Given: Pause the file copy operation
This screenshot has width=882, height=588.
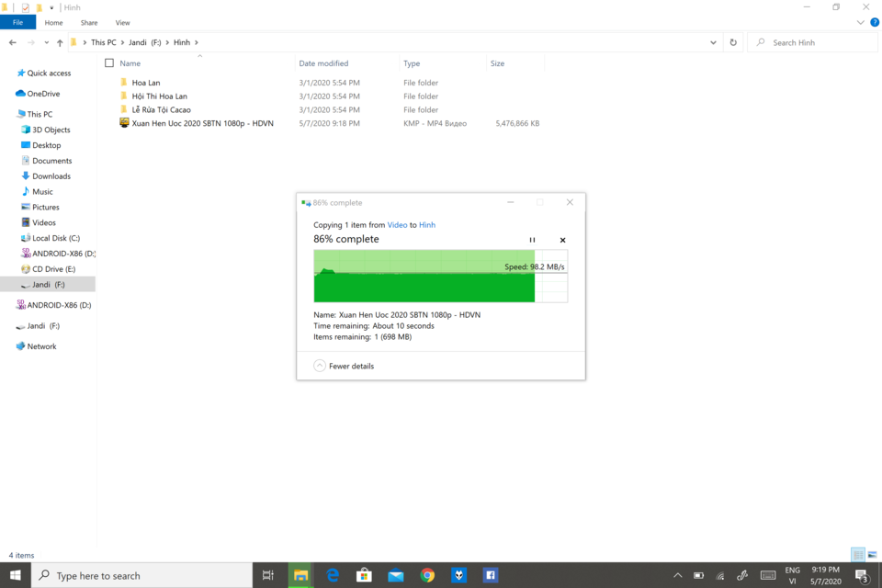Looking at the screenshot, I should (532, 240).
